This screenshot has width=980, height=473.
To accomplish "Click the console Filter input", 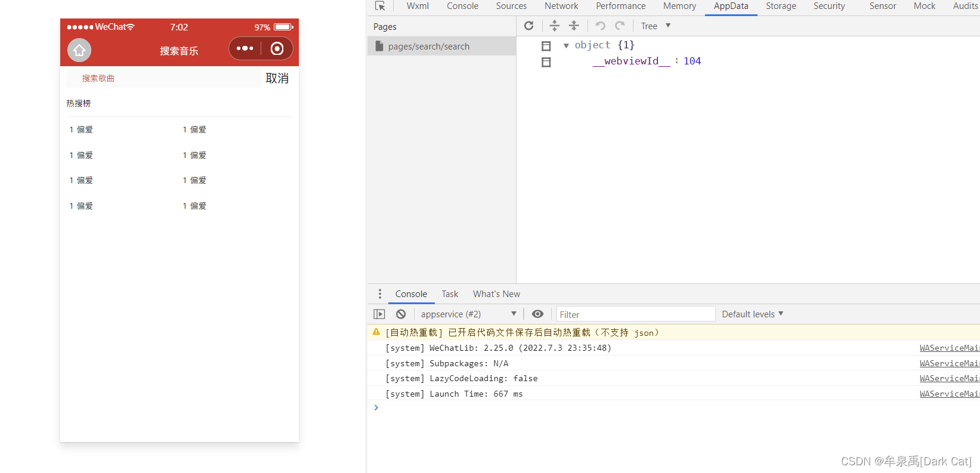I will (635, 314).
